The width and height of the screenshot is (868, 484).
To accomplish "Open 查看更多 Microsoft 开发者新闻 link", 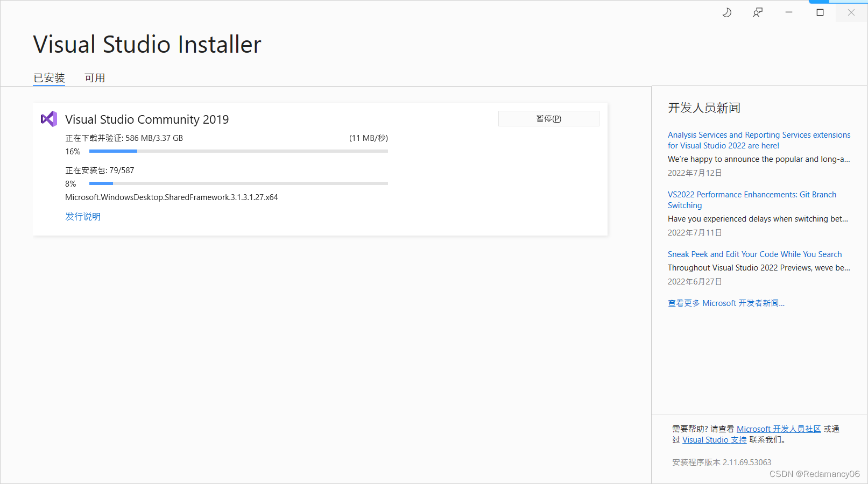I will pyautogui.click(x=726, y=303).
